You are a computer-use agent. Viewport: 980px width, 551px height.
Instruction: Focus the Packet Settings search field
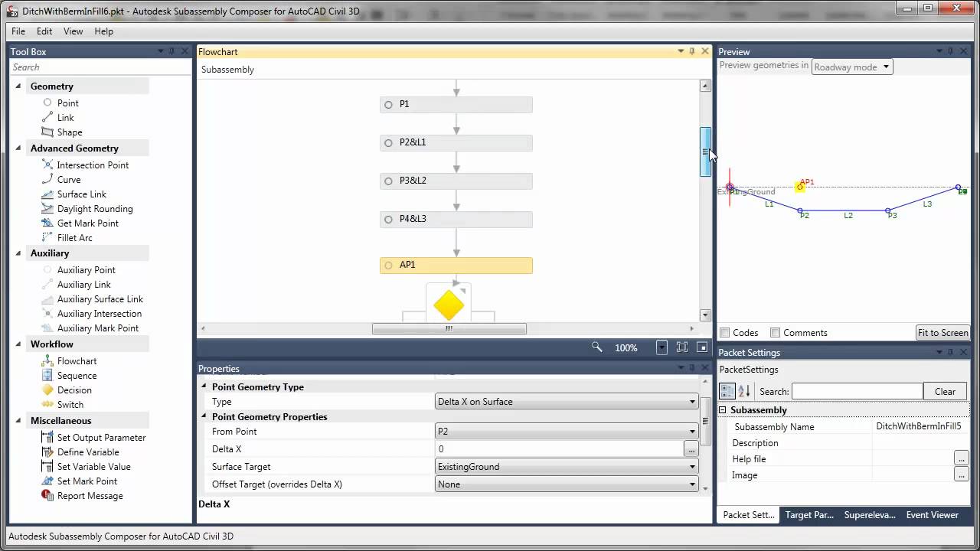pyautogui.click(x=857, y=391)
